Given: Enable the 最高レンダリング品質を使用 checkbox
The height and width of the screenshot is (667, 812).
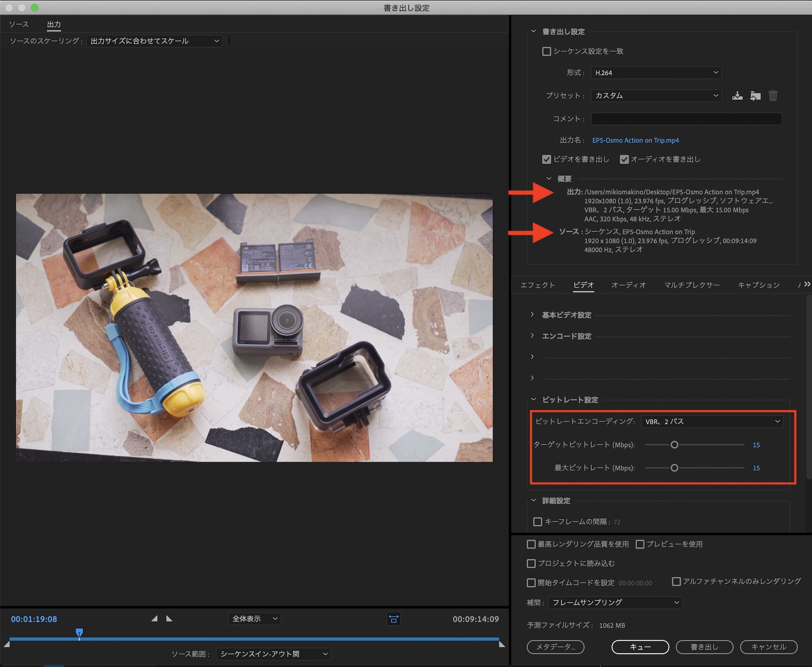Looking at the screenshot, I should 531,544.
